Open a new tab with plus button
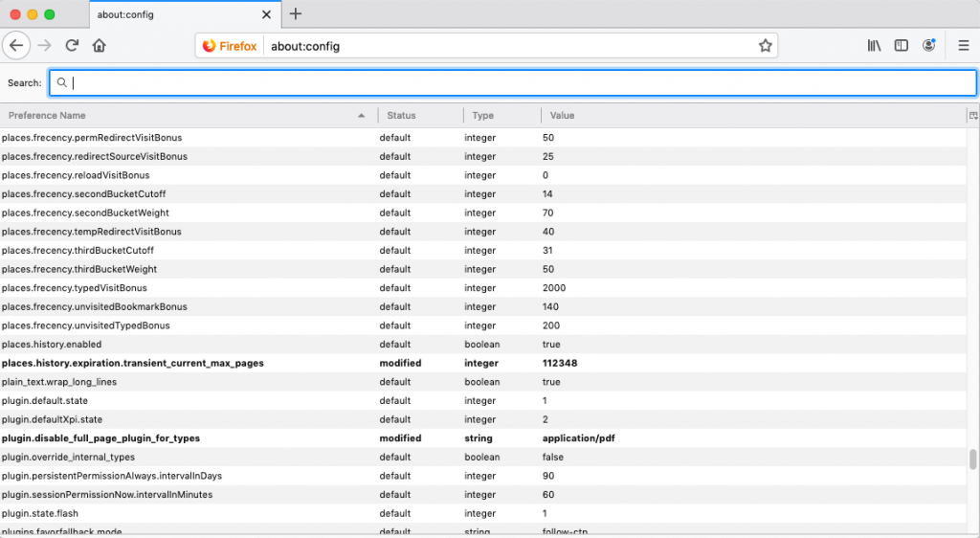The image size is (980, 538). pos(296,14)
